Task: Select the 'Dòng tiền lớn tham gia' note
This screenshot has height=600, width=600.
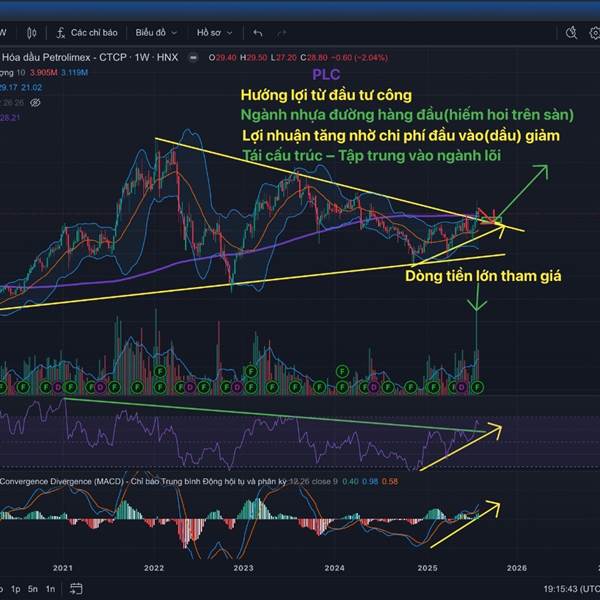Action: point(483,276)
